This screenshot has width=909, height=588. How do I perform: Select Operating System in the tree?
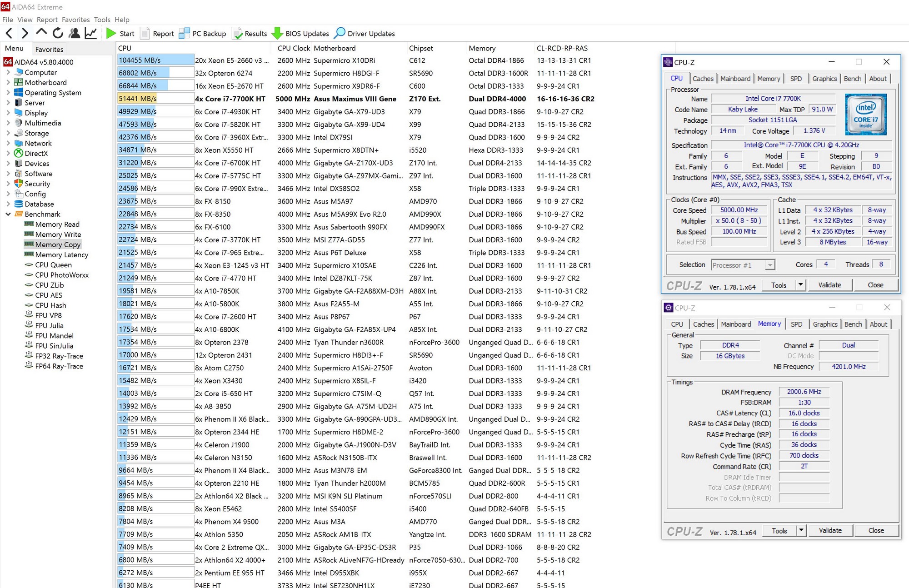(53, 93)
